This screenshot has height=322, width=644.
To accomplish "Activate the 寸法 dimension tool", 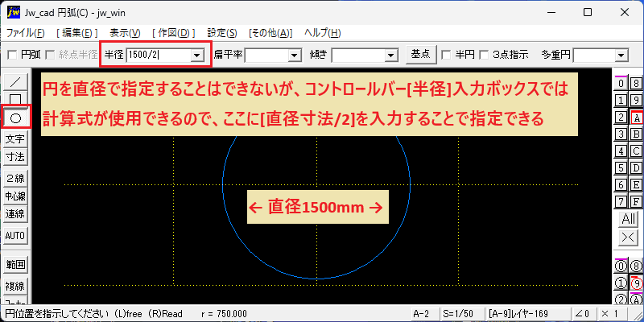I will (x=15, y=157).
